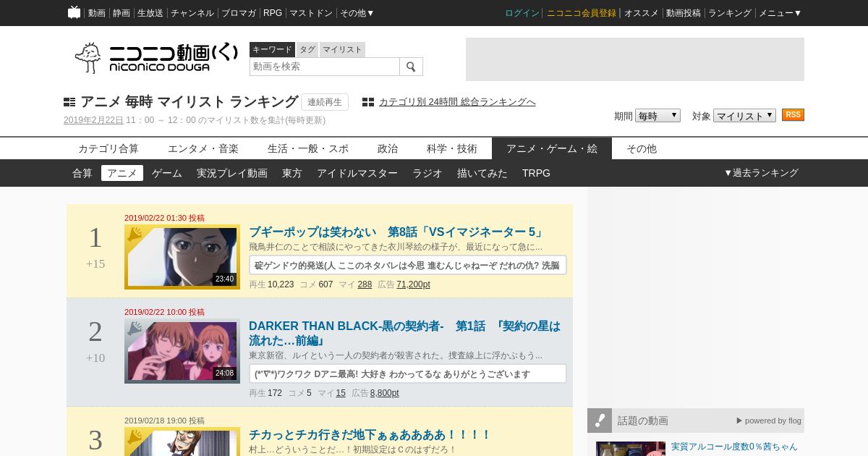Select the ラジオ subcategory
This screenshot has height=456, width=868.
click(427, 173)
